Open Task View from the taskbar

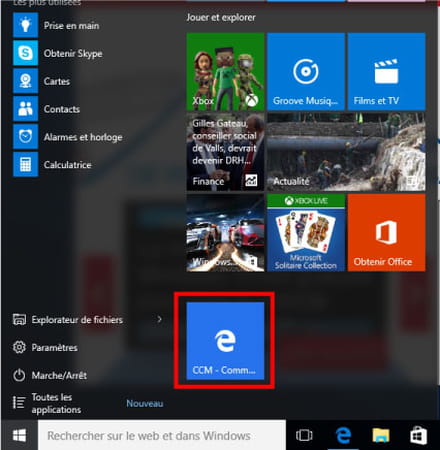[x=304, y=435]
